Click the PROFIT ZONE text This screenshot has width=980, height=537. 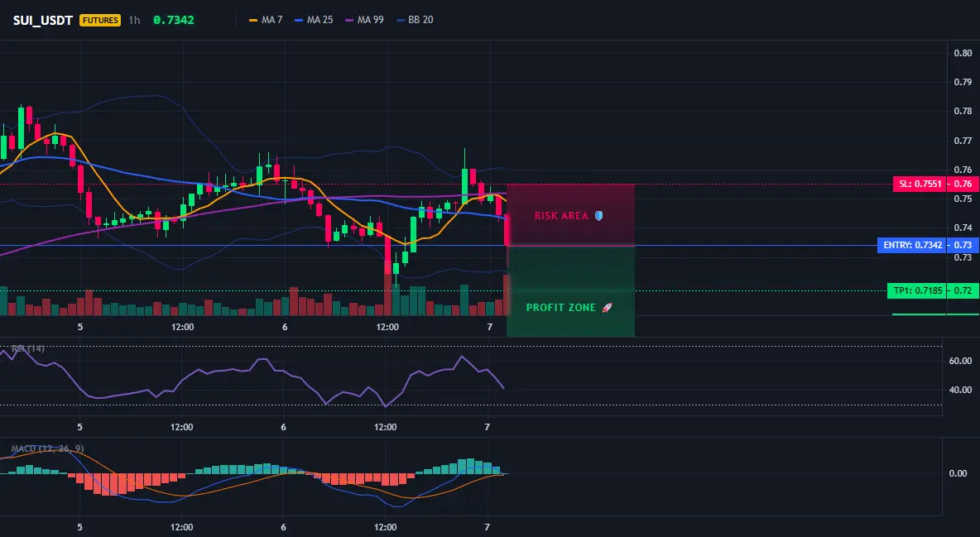(x=561, y=308)
